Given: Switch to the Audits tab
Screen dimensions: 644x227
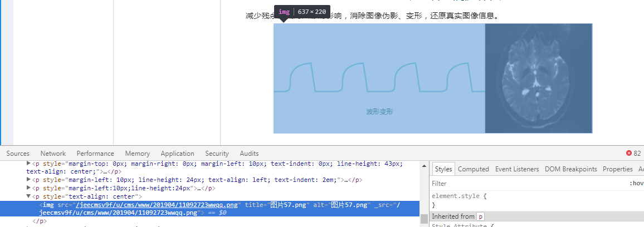Looking at the screenshot, I should tap(249, 154).
